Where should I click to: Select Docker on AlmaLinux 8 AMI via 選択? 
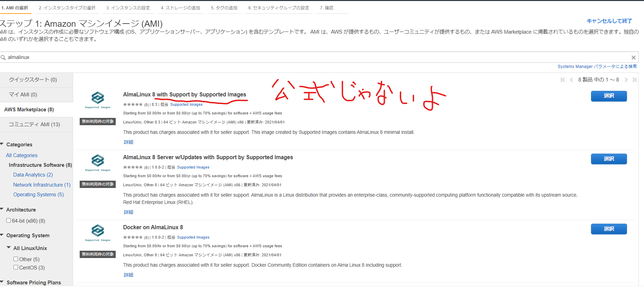pos(609,229)
